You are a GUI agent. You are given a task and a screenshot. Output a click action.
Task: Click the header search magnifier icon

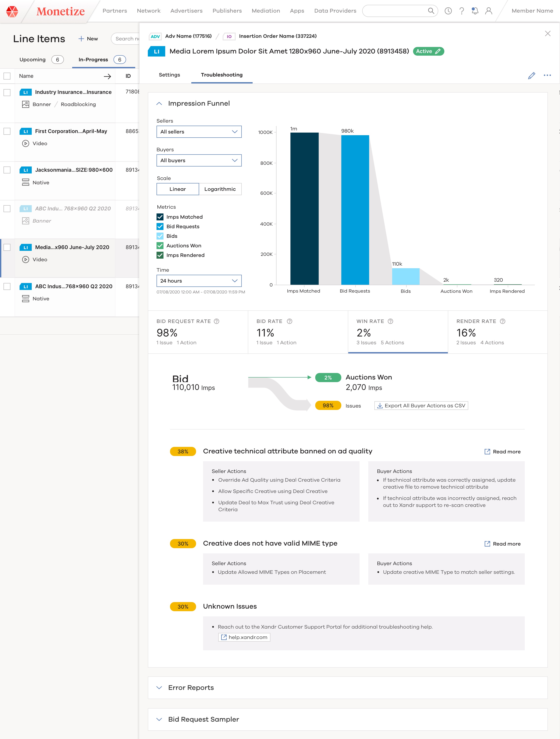[431, 11]
